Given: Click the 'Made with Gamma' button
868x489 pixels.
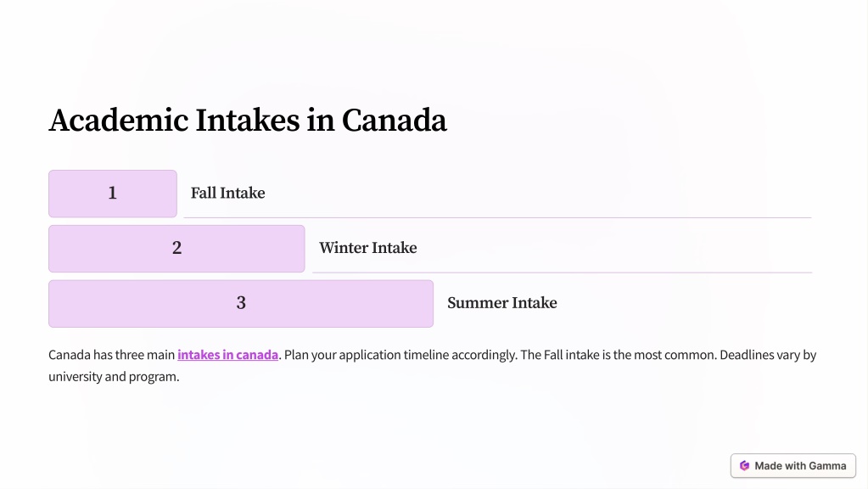Looking at the screenshot, I should [793, 466].
